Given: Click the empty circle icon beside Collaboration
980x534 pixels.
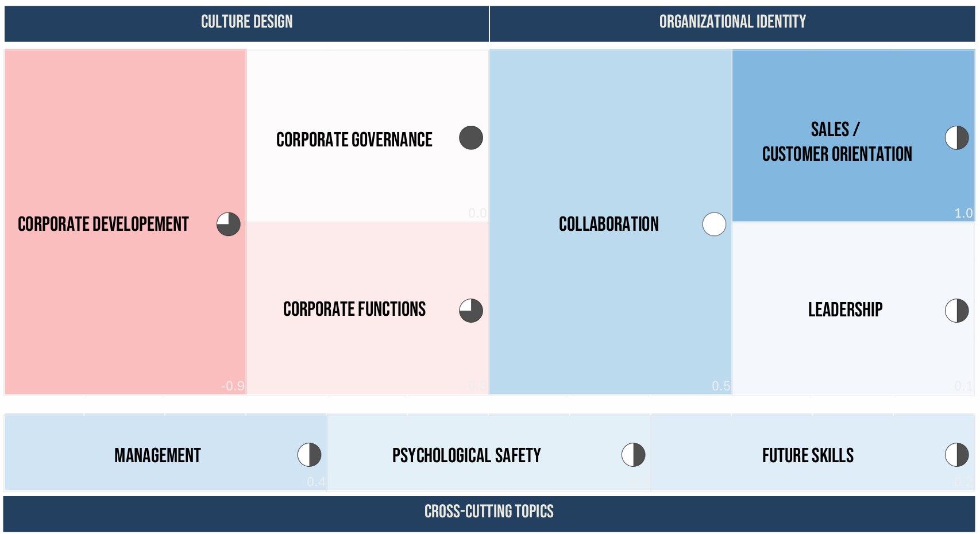Looking at the screenshot, I should (x=714, y=224).
